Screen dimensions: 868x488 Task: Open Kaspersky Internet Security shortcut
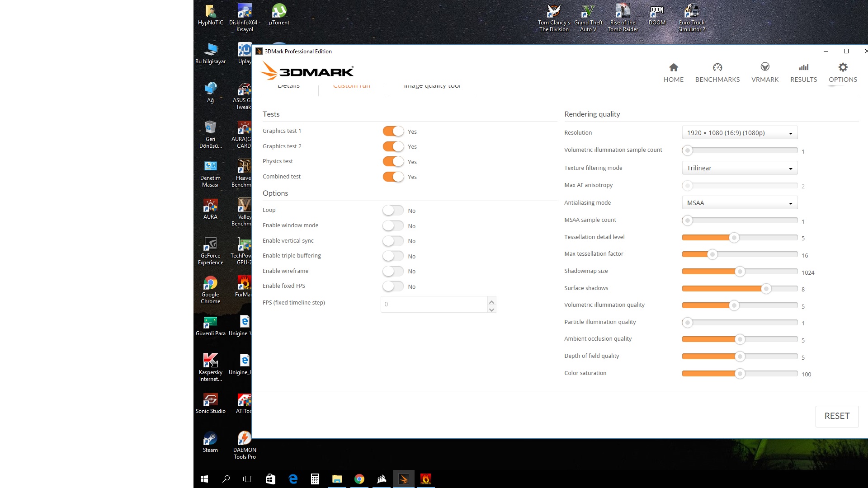coord(210,368)
